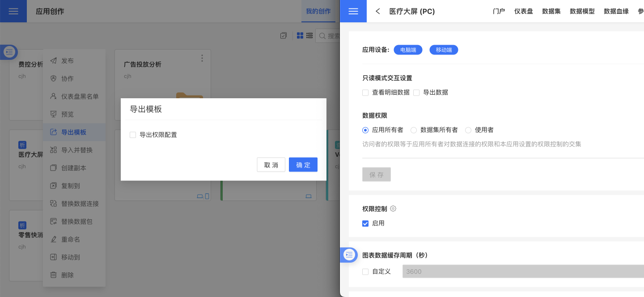This screenshot has height=297, width=644.
Task: Open the hamburger menu beside 应用创作
Action: click(13, 11)
